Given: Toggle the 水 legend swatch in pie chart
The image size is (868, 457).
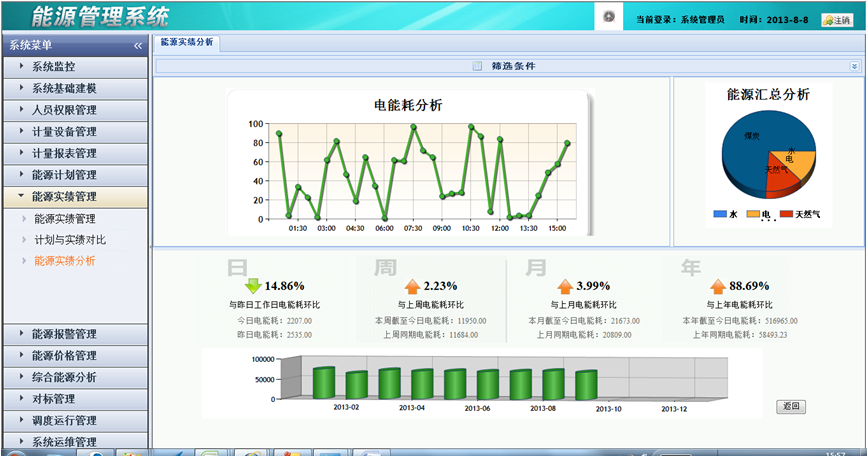Looking at the screenshot, I should pyautogui.click(x=720, y=214).
